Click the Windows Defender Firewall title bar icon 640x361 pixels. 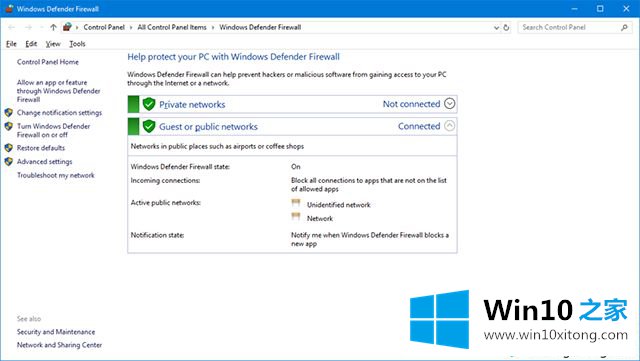tap(9, 9)
